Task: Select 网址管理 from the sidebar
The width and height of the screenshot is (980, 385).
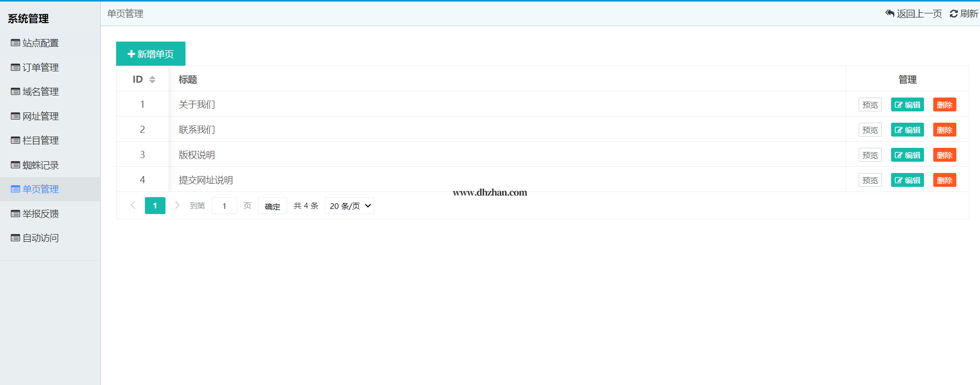Action: (41, 117)
